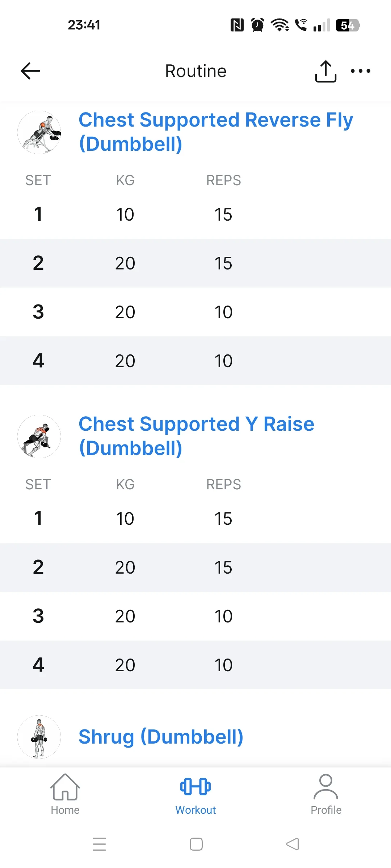Open Chest Supported Y Raise (Dumbbell) link
391x868 pixels.
pos(196,436)
